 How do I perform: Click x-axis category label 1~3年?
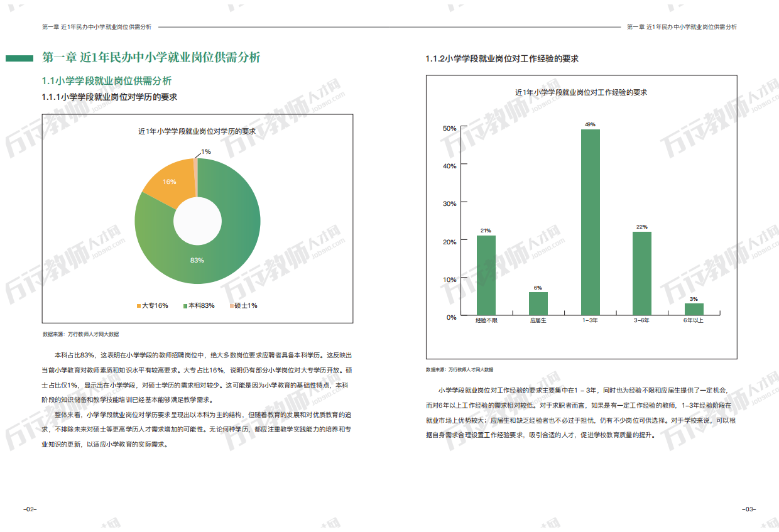[590, 321]
